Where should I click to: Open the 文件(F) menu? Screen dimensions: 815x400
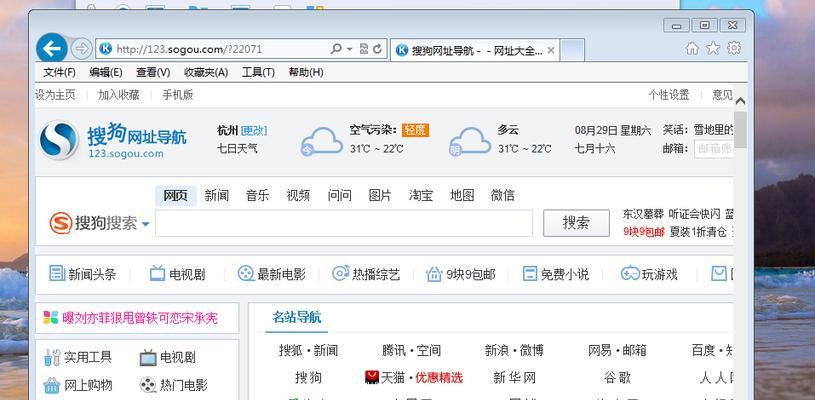59,72
